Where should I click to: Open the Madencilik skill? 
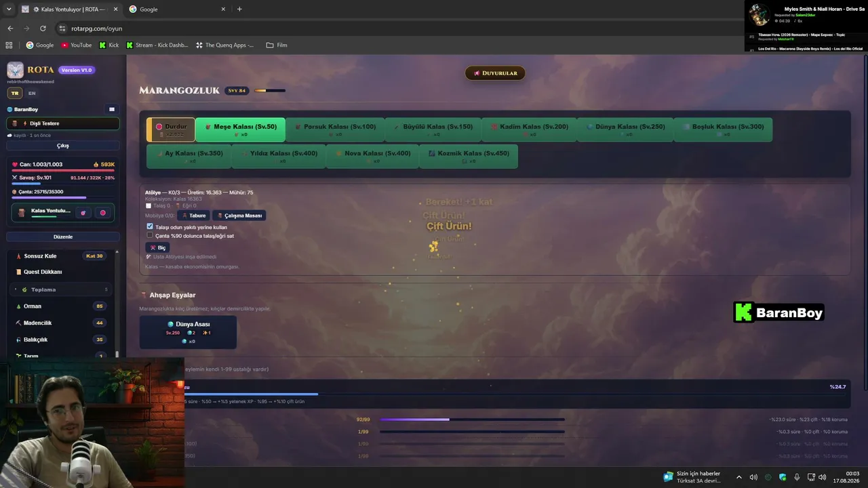coord(61,323)
